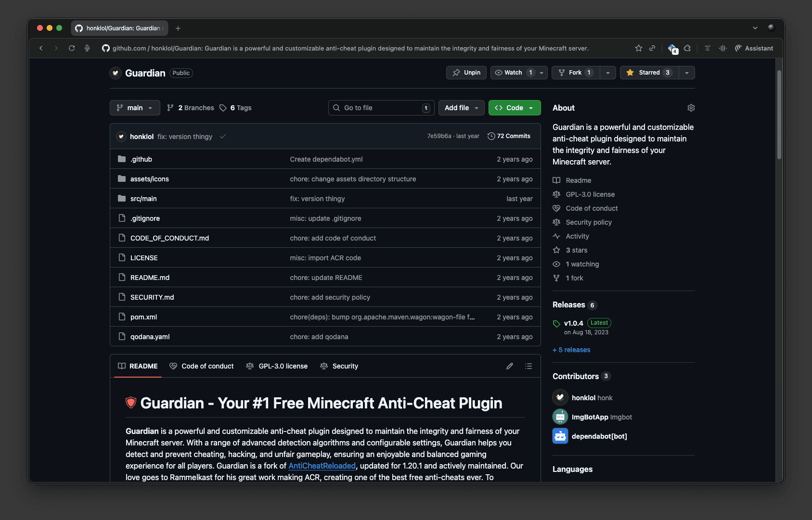Edit README with the pencil icon
The width and height of the screenshot is (812, 520).
point(510,366)
